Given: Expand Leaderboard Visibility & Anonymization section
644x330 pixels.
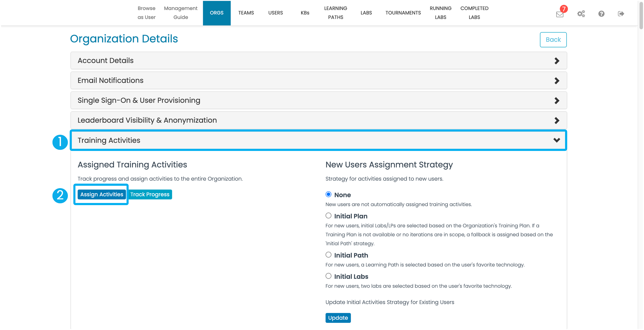Looking at the screenshot, I should 318,120.
